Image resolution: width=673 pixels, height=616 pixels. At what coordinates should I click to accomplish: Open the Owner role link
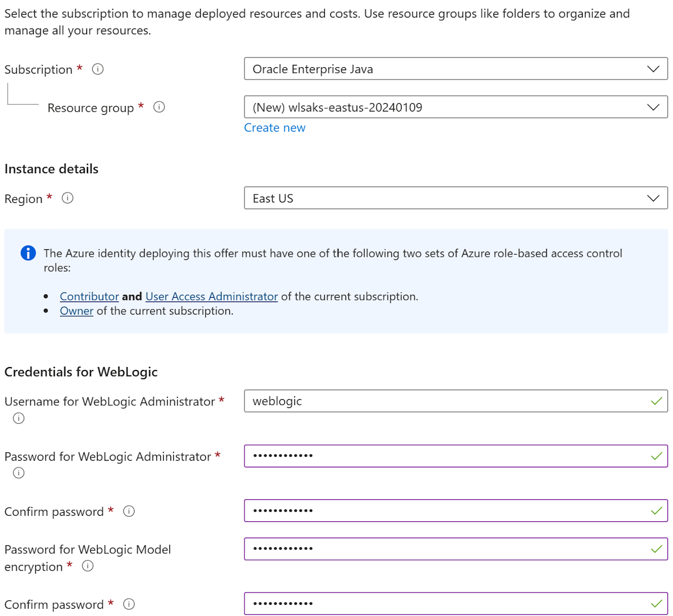pyautogui.click(x=76, y=311)
